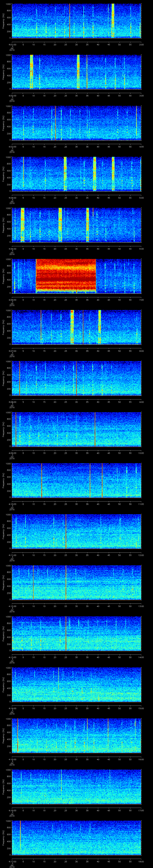This screenshot has width=153, height=868.
Task: Click the 17:00 end time label
Action: (141, 810)
